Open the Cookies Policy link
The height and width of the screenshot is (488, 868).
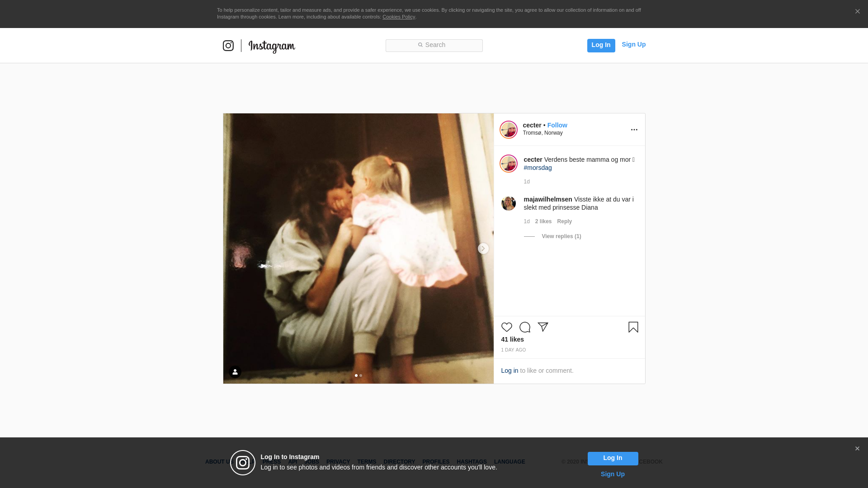[x=399, y=17]
